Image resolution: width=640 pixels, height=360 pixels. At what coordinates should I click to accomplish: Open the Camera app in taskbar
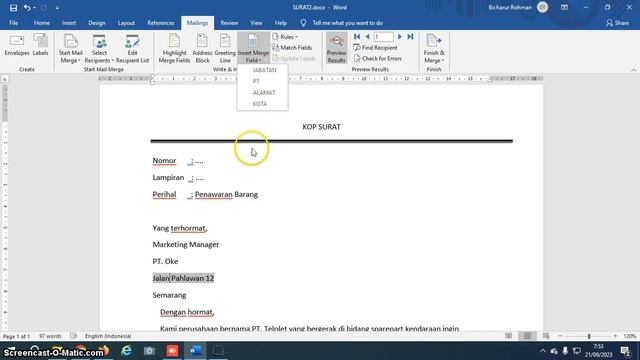(x=149, y=351)
